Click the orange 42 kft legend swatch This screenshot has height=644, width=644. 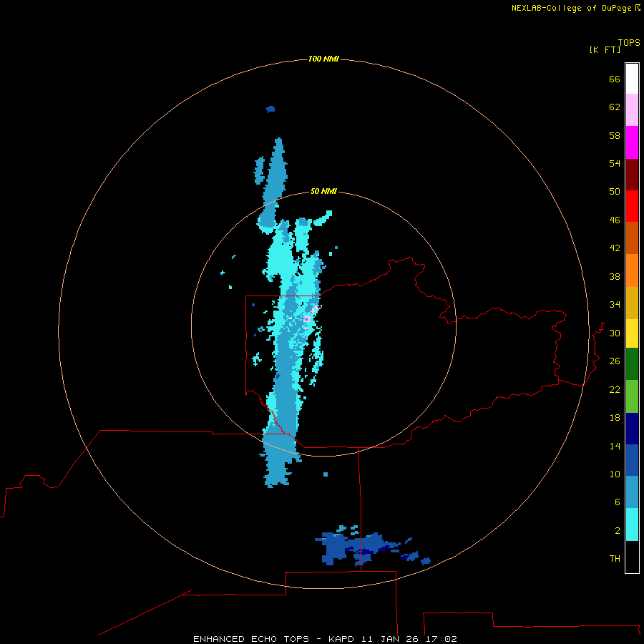pyautogui.click(x=632, y=270)
